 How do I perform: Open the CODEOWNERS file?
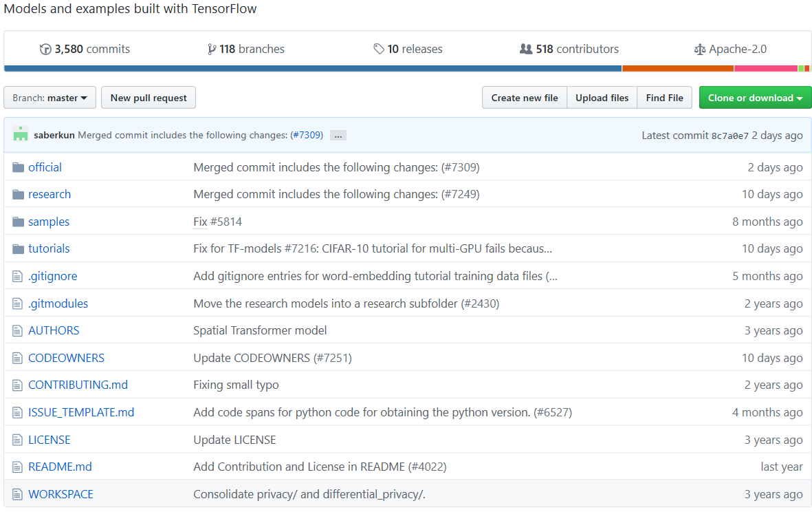click(66, 358)
